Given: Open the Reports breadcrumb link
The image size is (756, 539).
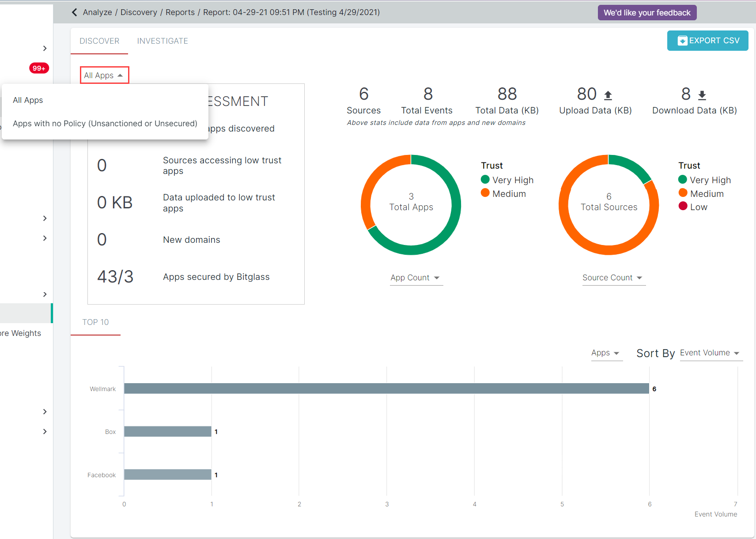Looking at the screenshot, I should (x=180, y=12).
